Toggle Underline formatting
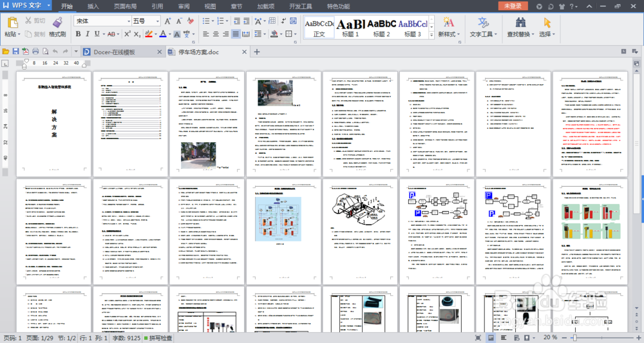Viewport: 644px width, 343px height. 97,34
